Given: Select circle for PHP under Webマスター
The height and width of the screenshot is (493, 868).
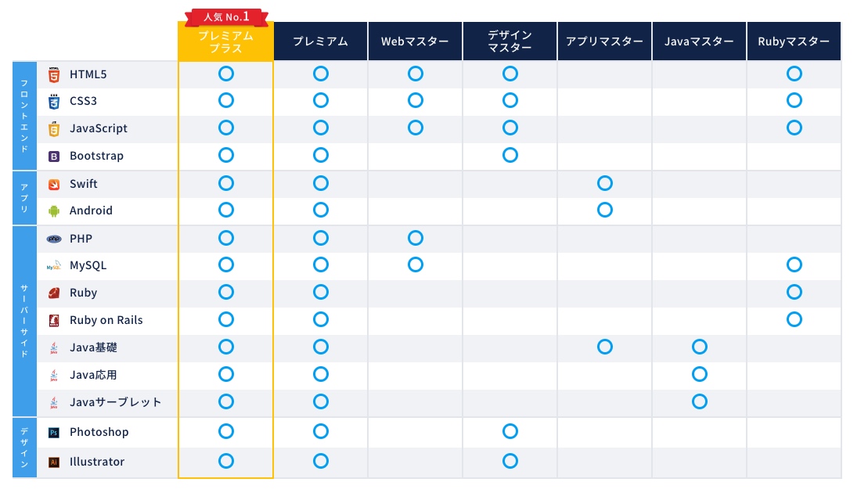Looking at the screenshot, I should point(415,238).
